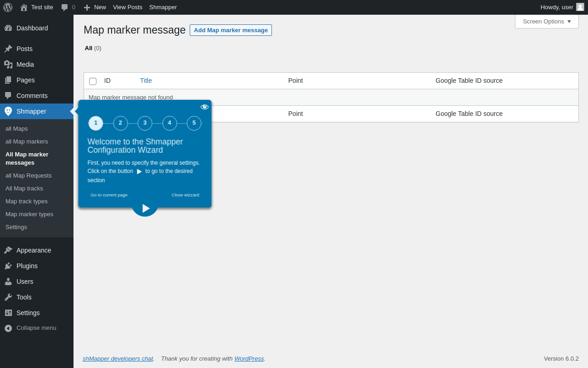The image size is (588, 368).
Task: Click the WordPress logo icon
Action: click(8, 7)
